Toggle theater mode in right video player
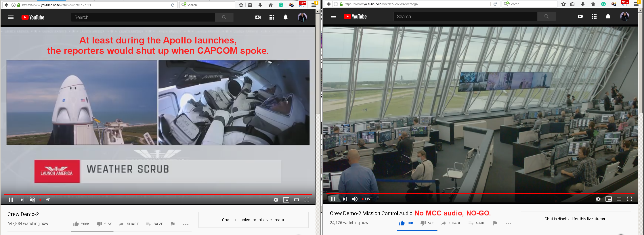Image resolution: width=644 pixels, height=235 pixels. pyautogui.click(x=619, y=199)
